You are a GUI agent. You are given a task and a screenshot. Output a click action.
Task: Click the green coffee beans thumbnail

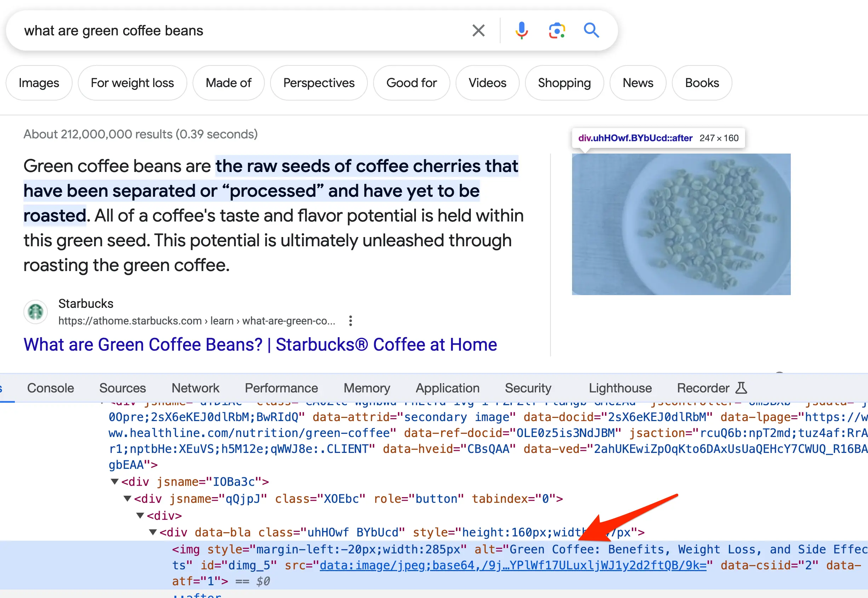[681, 224]
